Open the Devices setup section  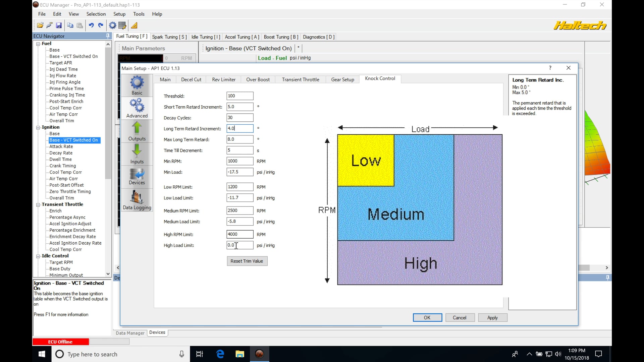[x=137, y=177]
